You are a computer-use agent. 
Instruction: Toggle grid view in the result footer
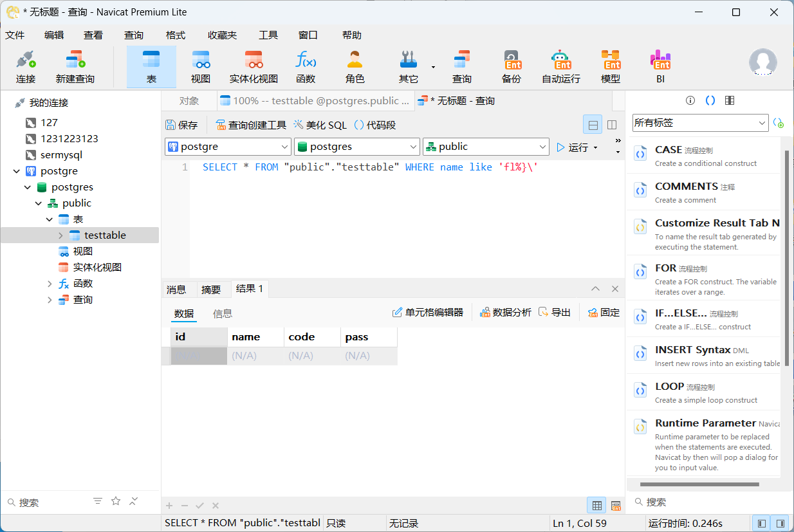[x=596, y=506]
